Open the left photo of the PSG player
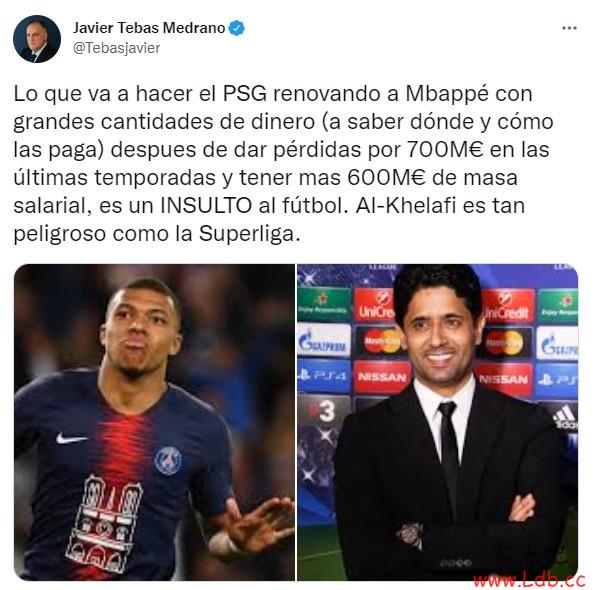 point(154,422)
